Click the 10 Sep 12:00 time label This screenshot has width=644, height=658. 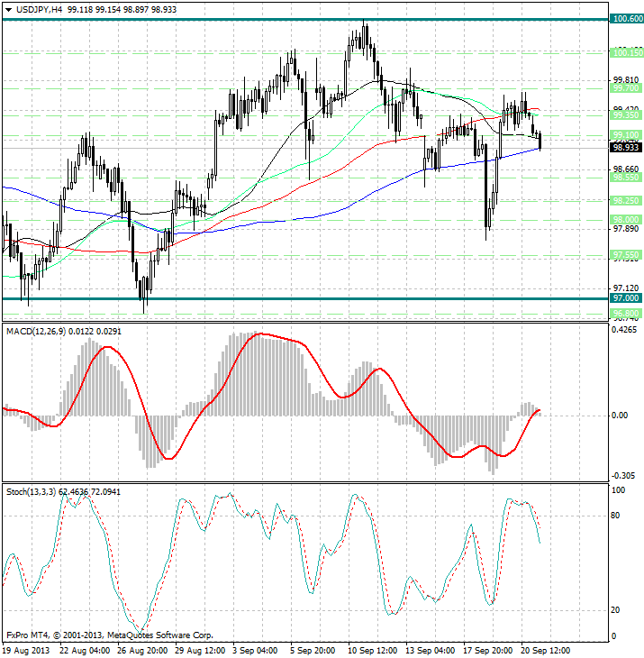(372, 651)
